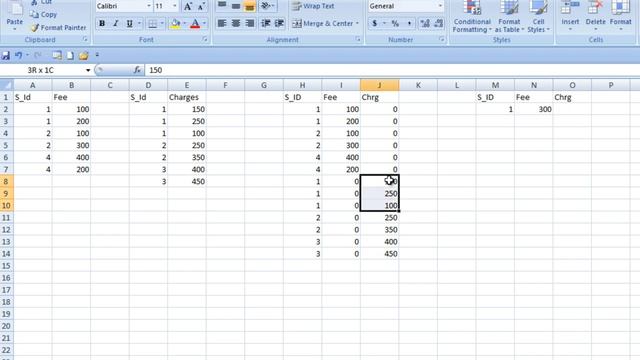This screenshot has width=640, height=360.
Task: Click Merge & Center button
Action: point(325,23)
